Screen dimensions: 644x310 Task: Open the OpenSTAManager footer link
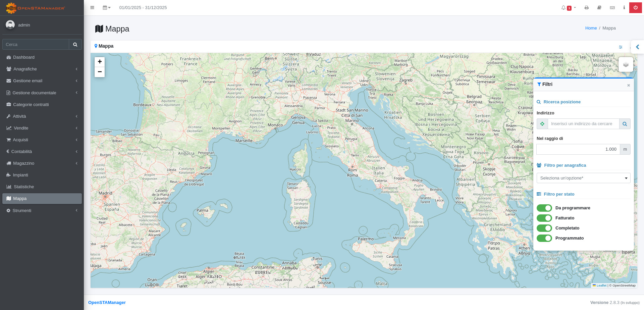click(107, 303)
